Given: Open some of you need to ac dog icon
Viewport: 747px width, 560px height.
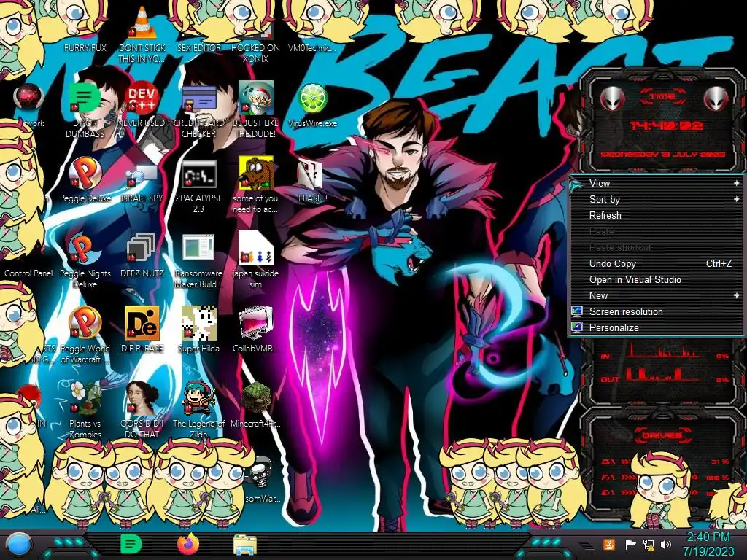Looking at the screenshot, I should (256, 184).
